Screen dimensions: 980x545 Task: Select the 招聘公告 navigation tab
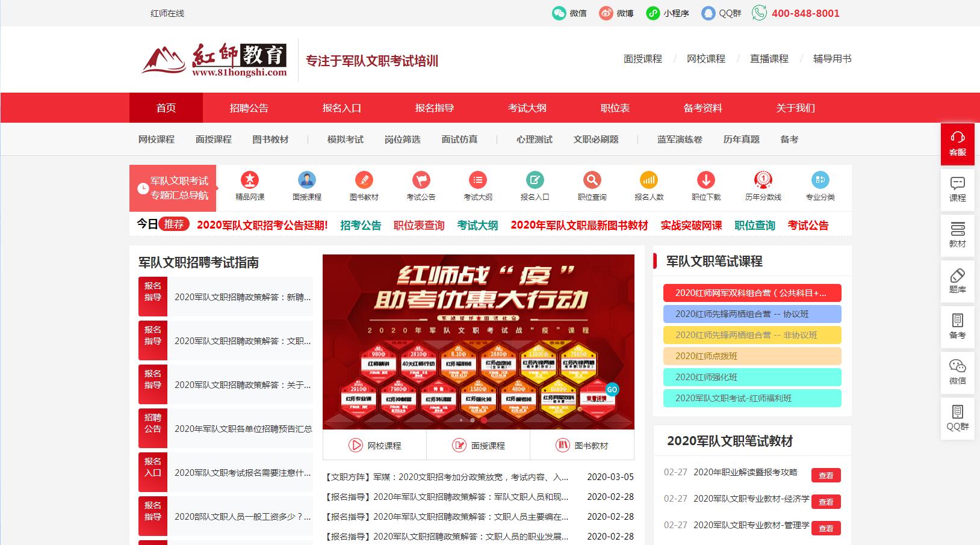coord(249,108)
